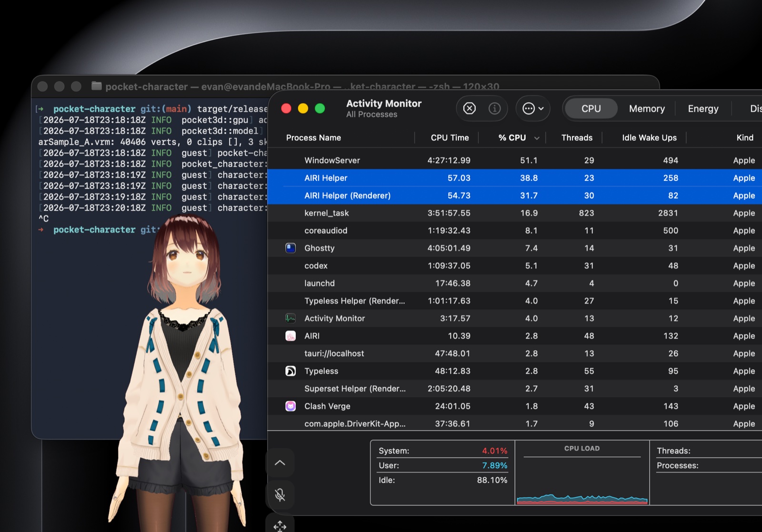This screenshot has height=532, width=762.
Task: Click the User percentage value 7.89%
Action: [494, 465]
